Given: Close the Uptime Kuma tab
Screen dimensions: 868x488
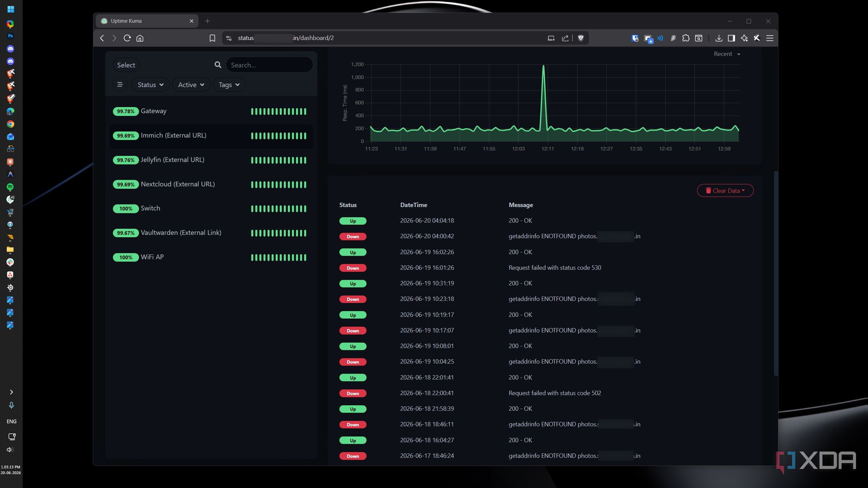Looking at the screenshot, I should click(x=192, y=21).
